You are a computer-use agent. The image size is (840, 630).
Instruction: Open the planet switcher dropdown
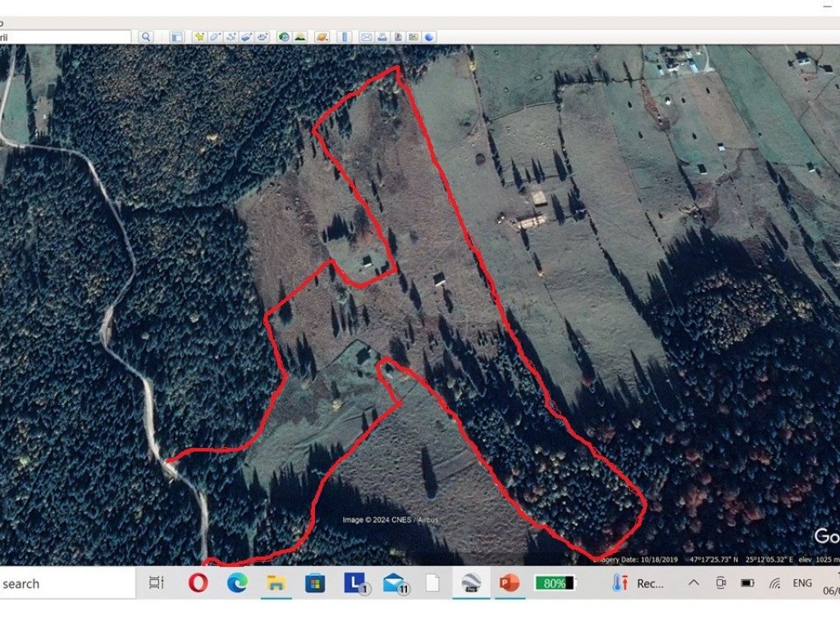(x=322, y=37)
